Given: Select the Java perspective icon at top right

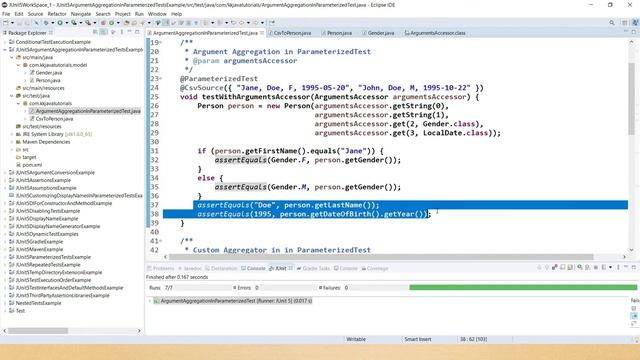Looking at the screenshot, I should [x=635, y=23].
